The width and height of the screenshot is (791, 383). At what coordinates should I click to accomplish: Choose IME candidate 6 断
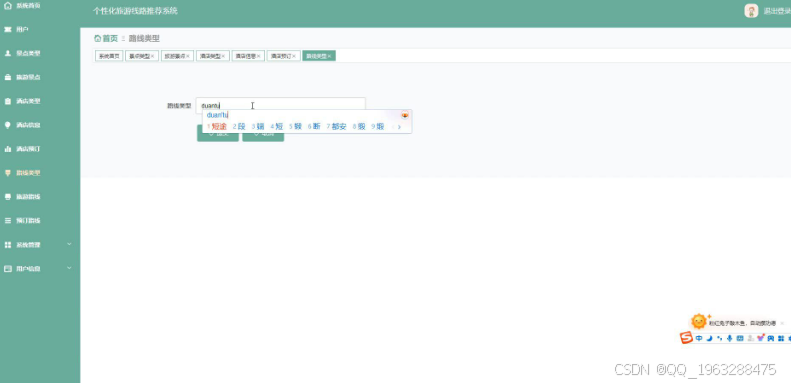[x=314, y=127]
